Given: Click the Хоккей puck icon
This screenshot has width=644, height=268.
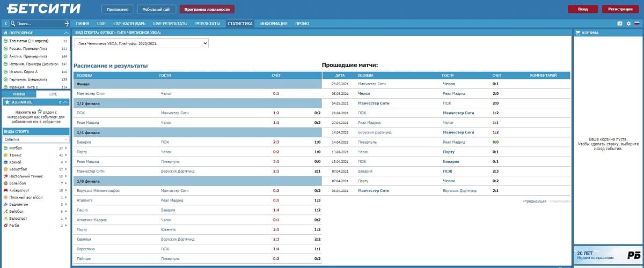Looking at the screenshot, I should [6, 162].
